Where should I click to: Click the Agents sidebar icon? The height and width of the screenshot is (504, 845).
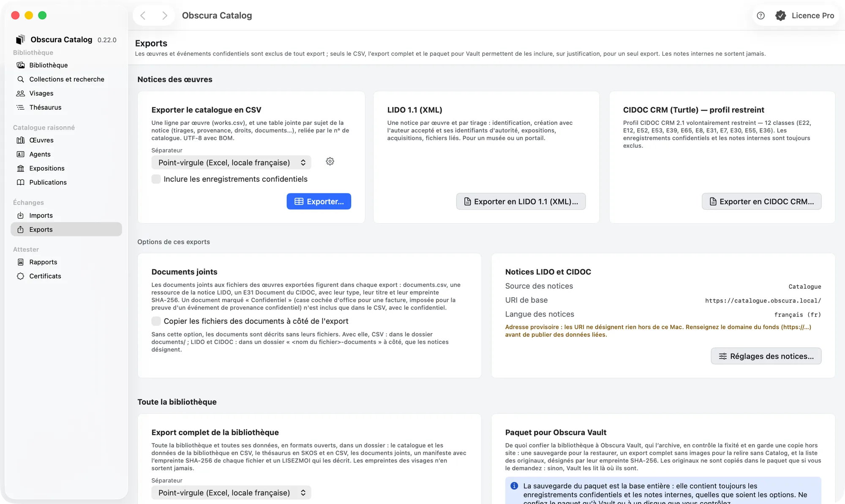pyautogui.click(x=20, y=154)
